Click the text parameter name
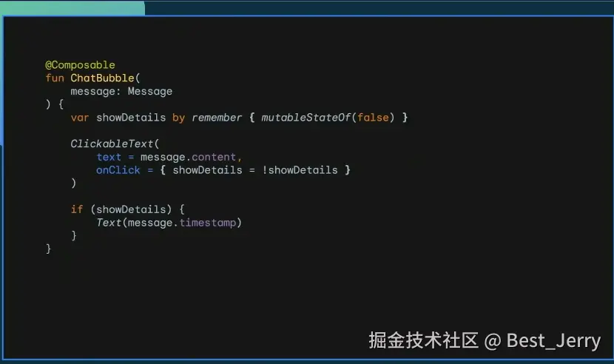Image resolution: width=614 pixels, height=364 pixels. click(109, 157)
